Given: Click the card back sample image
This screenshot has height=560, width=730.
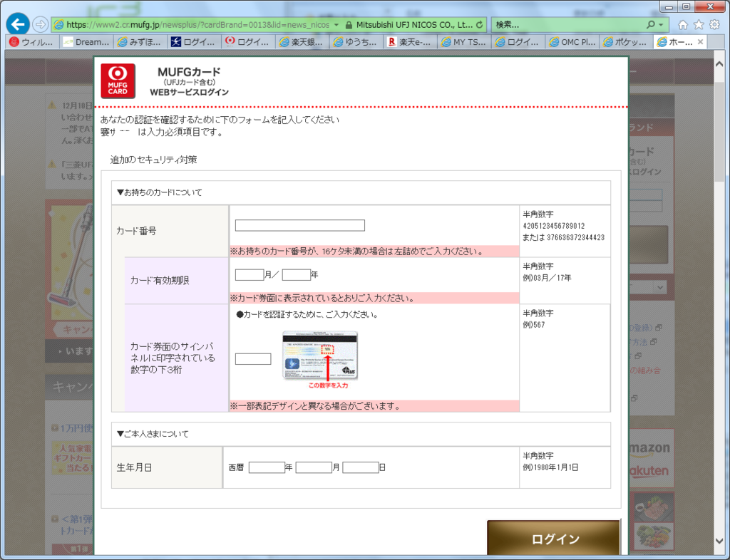Looking at the screenshot, I should (x=320, y=355).
